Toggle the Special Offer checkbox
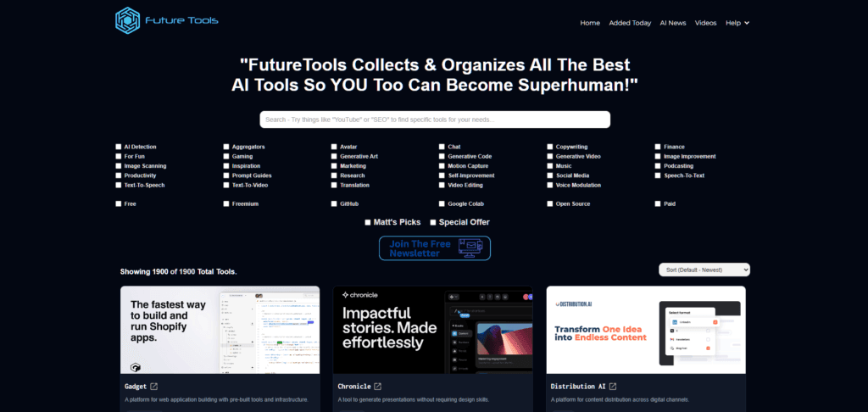The width and height of the screenshot is (868, 412). (433, 222)
